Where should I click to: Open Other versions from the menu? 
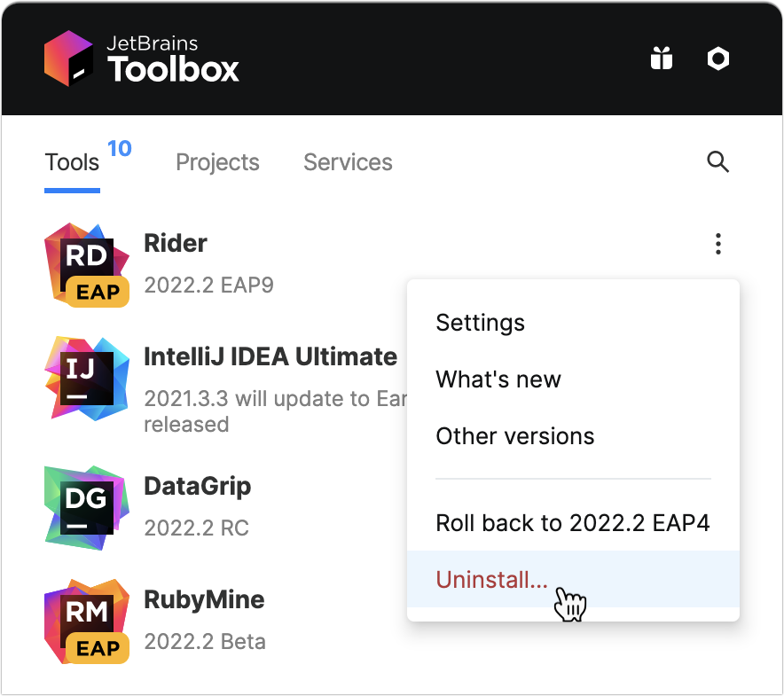[514, 435]
